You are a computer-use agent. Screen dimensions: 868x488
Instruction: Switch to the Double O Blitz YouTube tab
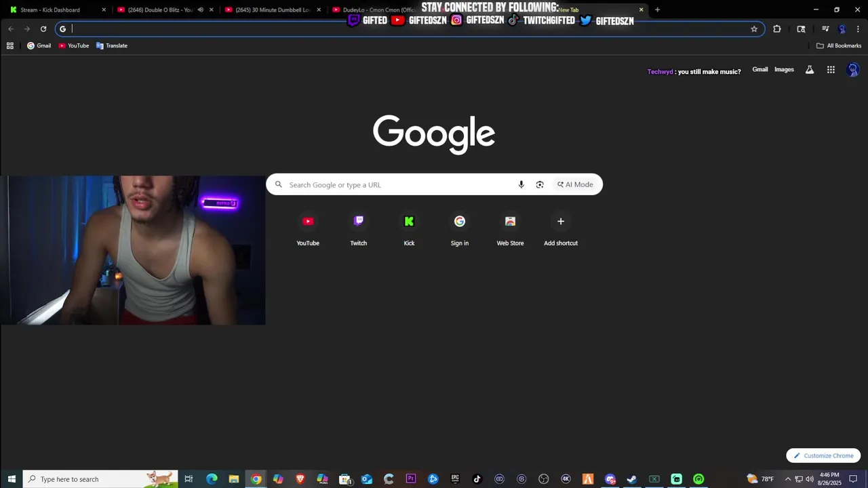coord(164,9)
